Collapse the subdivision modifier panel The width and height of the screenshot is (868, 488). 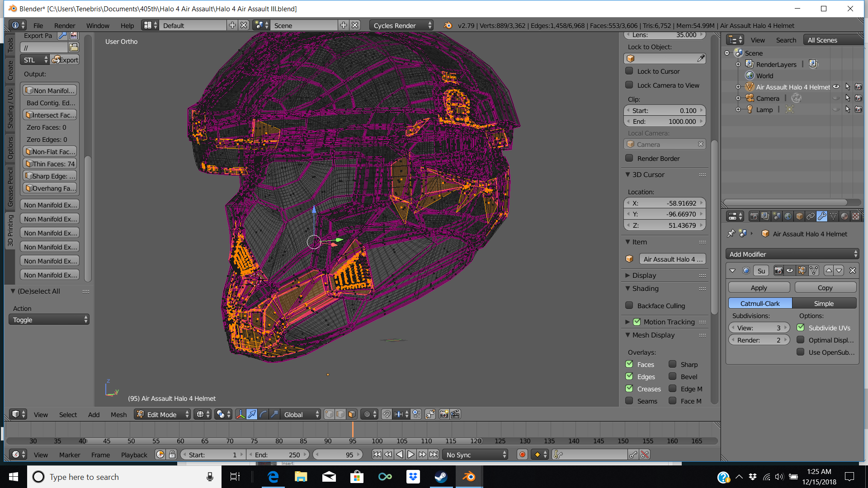[x=732, y=271]
